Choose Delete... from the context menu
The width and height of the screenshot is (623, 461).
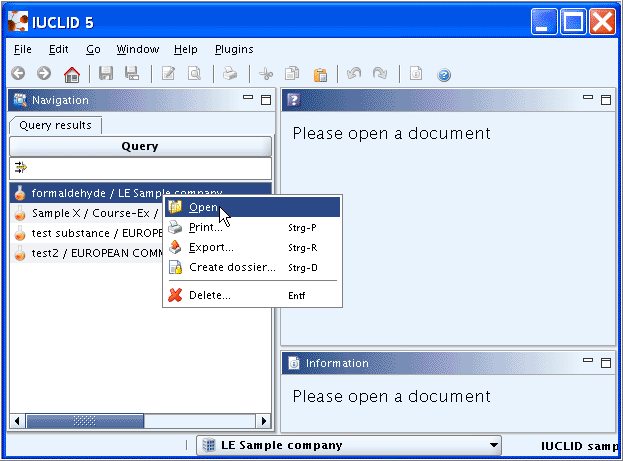pos(252,295)
